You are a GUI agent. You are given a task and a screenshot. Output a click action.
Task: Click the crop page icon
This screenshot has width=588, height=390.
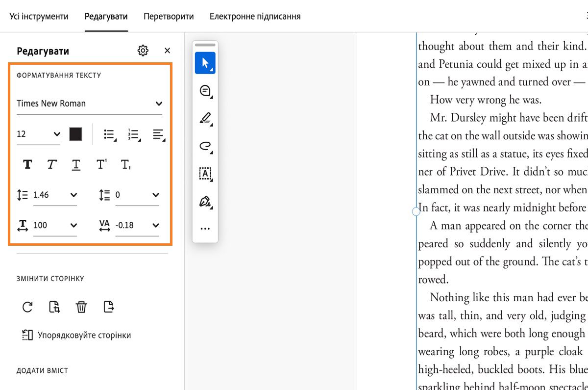coord(54,307)
